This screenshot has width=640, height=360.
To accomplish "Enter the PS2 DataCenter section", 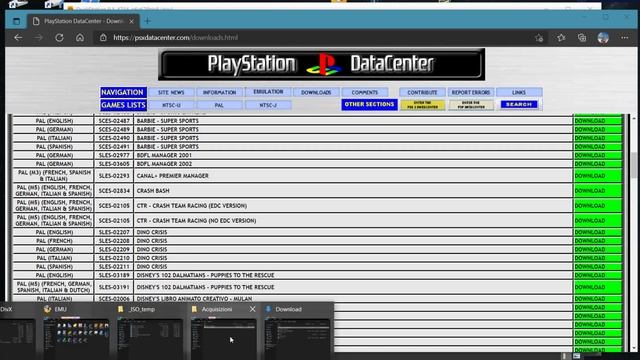I will [422, 105].
